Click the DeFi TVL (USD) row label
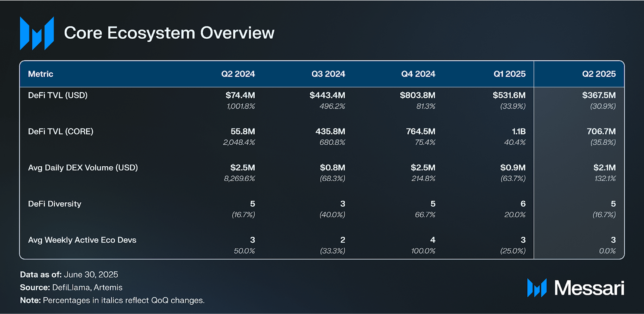 click(58, 95)
